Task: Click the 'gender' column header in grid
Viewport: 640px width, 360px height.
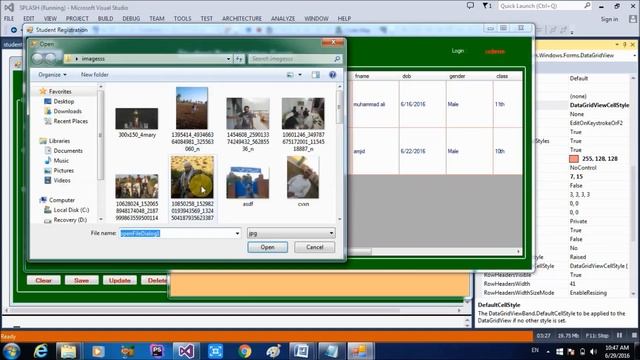Action: point(470,76)
